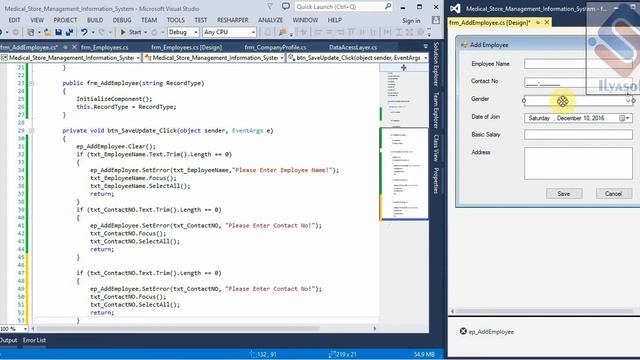Click the account picture icon beside Sign in
The height and width of the screenshot is (360, 640).
(x=436, y=20)
